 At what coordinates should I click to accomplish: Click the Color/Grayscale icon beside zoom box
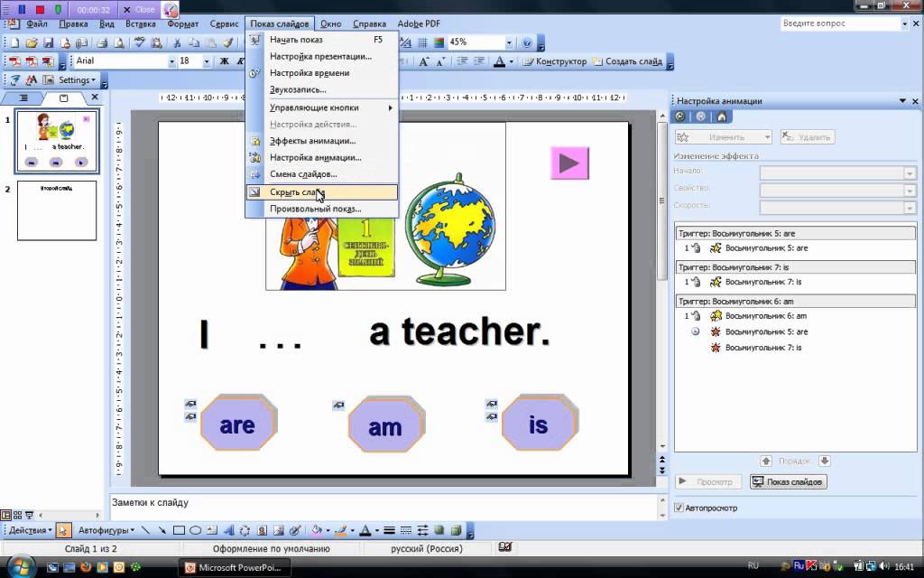(x=439, y=42)
